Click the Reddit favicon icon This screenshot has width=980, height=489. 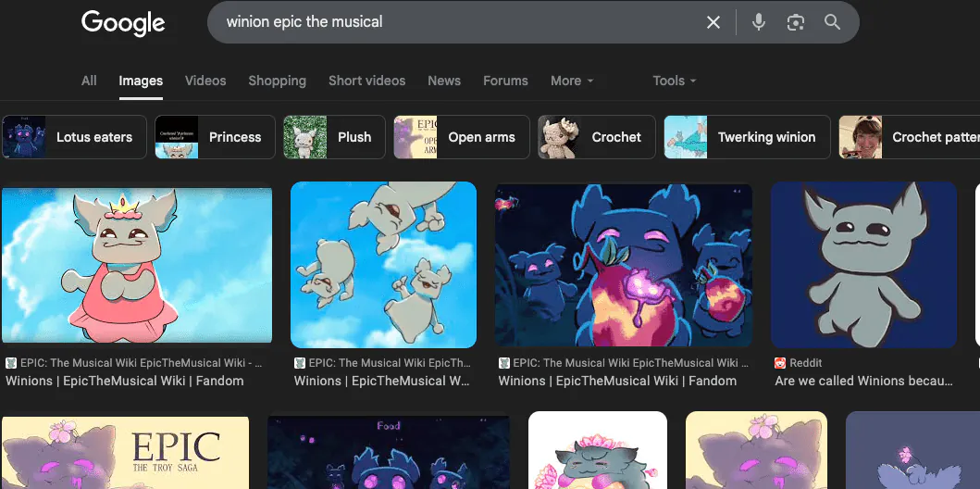click(x=780, y=363)
